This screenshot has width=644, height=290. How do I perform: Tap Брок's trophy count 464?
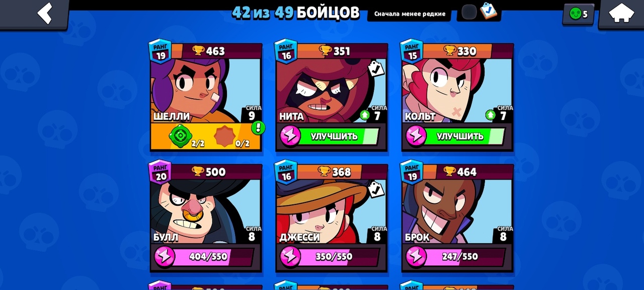(460, 172)
